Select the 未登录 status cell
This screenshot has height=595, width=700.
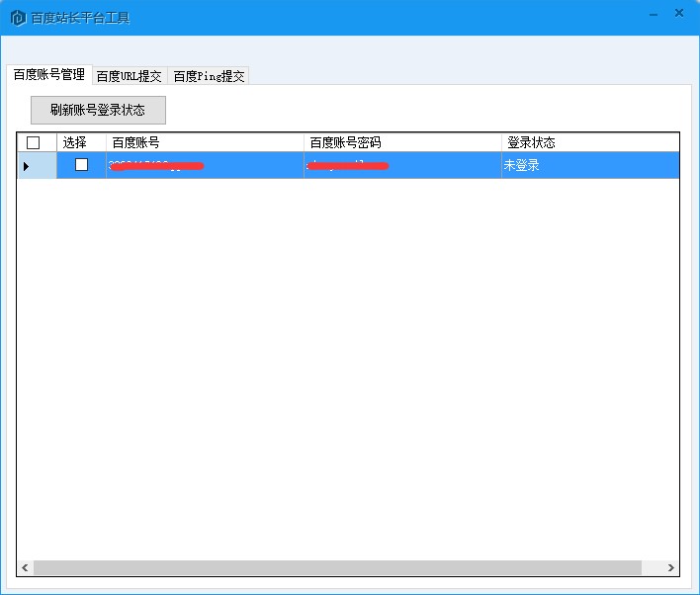[590, 166]
